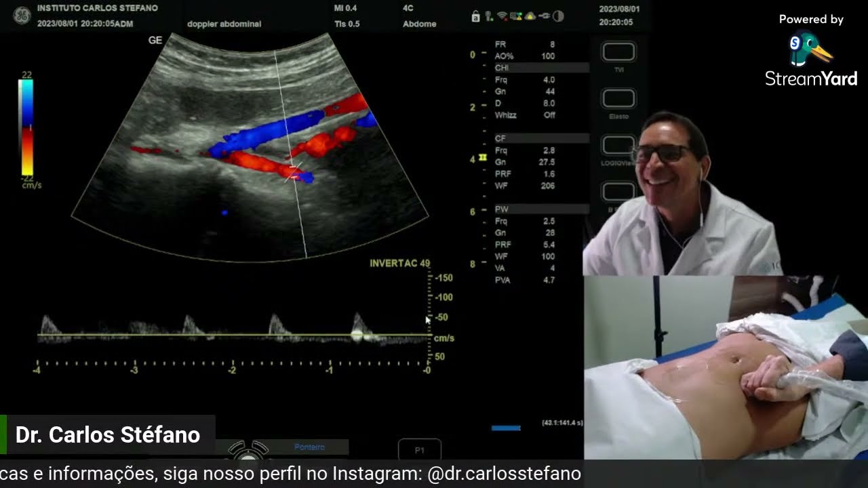Click the padlock status icon
The height and width of the screenshot is (488, 868).
click(x=476, y=16)
